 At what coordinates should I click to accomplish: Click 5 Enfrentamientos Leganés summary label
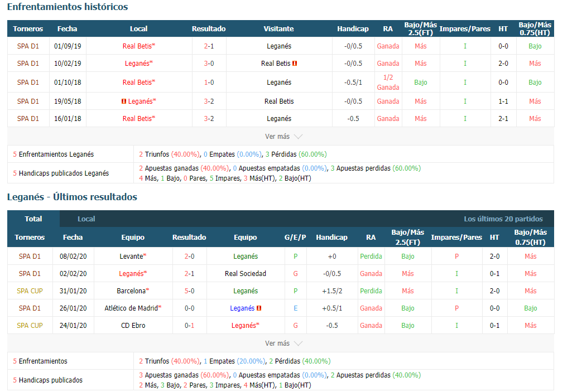[x=54, y=154]
